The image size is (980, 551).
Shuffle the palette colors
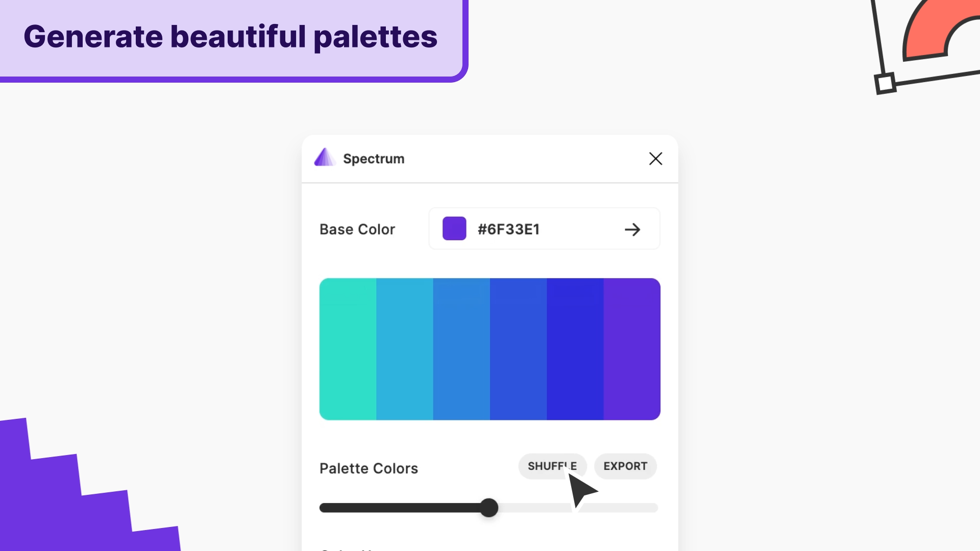coord(552,466)
